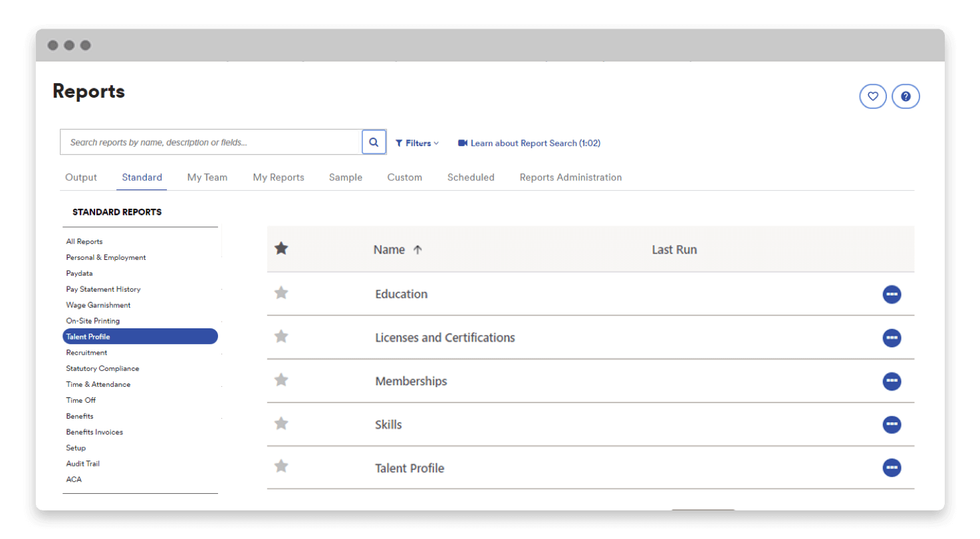
Task: Select All Reports in the sidebar
Action: pyautogui.click(x=84, y=241)
